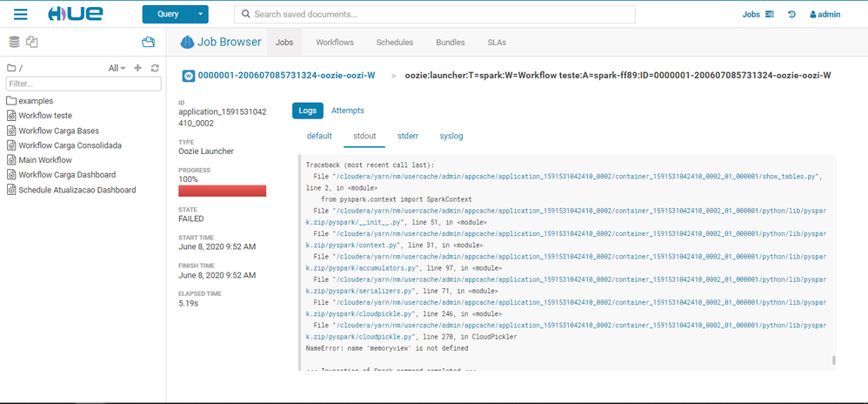Open the Attempts tab
This screenshot has height=404, width=868.
pos(348,111)
